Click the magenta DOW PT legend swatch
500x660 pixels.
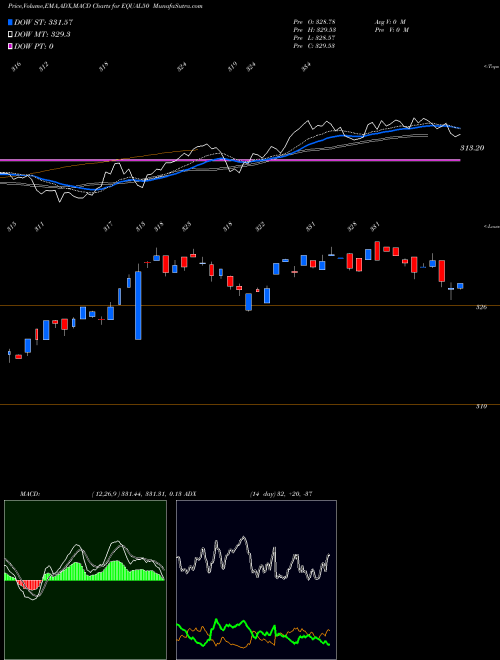[x=10, y=46]
